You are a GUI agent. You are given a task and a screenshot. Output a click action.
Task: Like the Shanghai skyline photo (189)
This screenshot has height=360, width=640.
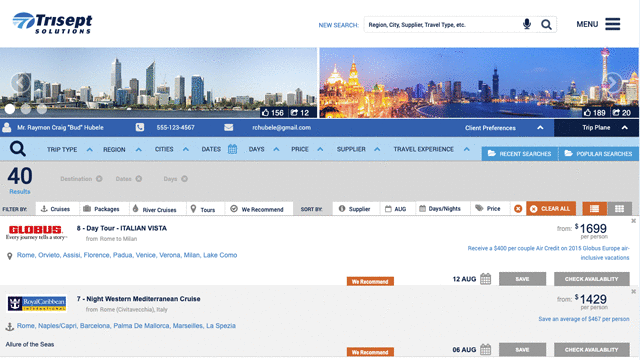pyautogui.click(x=594, y=113)
